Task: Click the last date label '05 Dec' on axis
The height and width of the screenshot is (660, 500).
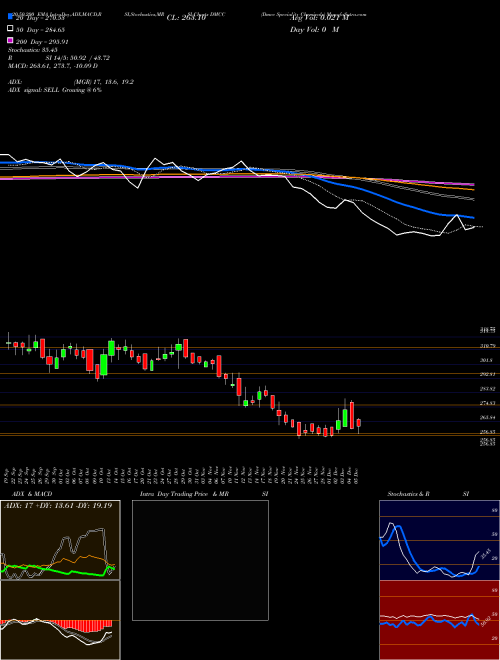Action: tap(357, 475)
